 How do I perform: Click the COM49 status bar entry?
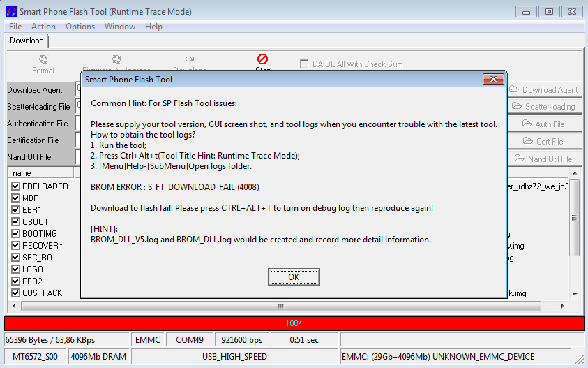tap(190, 340)
